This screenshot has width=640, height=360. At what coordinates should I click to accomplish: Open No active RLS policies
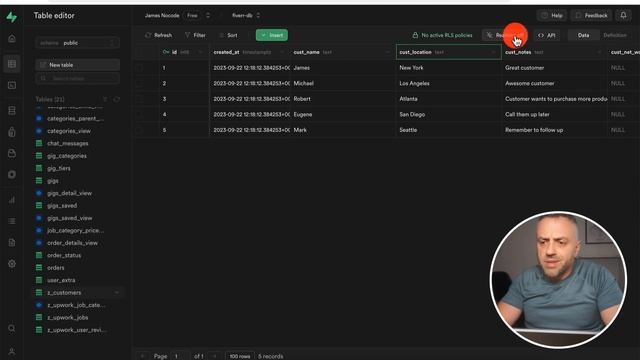[442, 35]
